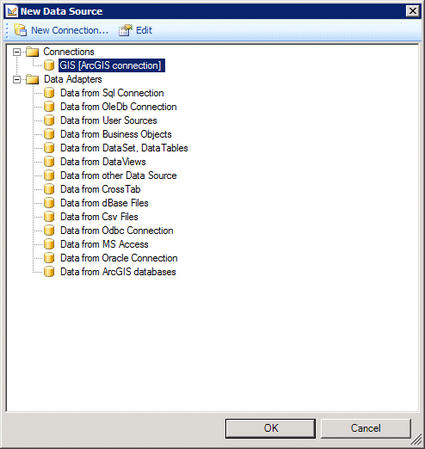Choose Data from Business Objects

coord(116,134)
